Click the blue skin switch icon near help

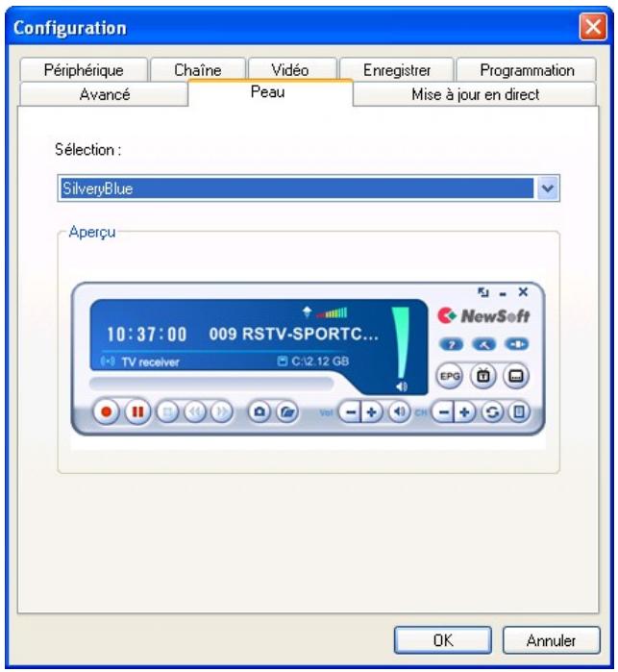click(x=516, y=344)
